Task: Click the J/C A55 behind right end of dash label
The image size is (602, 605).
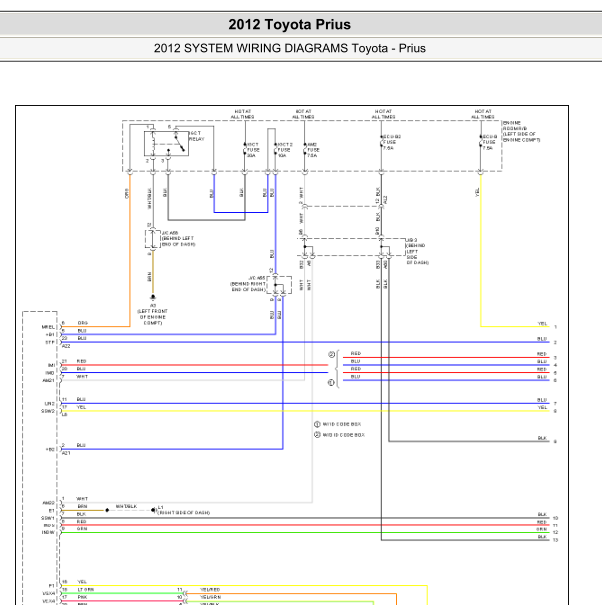Action: click(248, 284)
